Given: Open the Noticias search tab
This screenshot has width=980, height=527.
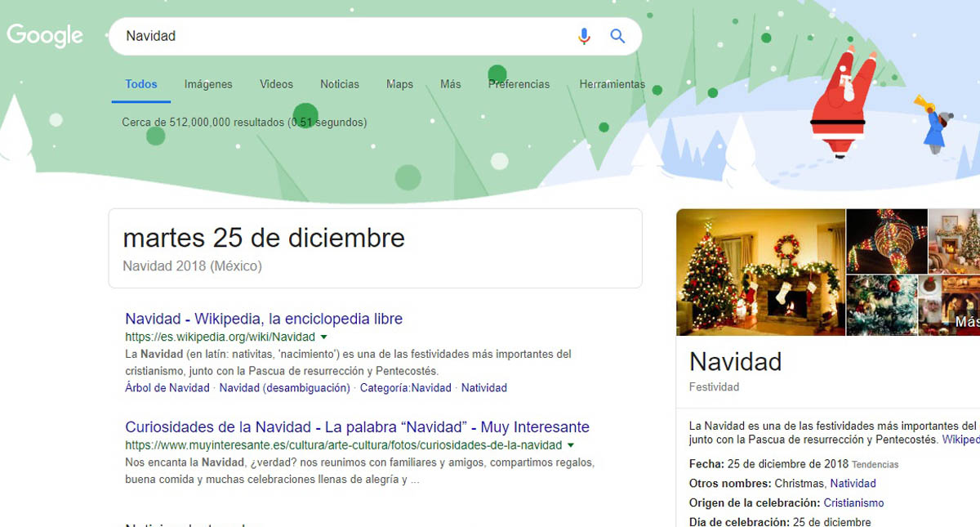Looking at the screenshot, I should (x=339, y=84).
